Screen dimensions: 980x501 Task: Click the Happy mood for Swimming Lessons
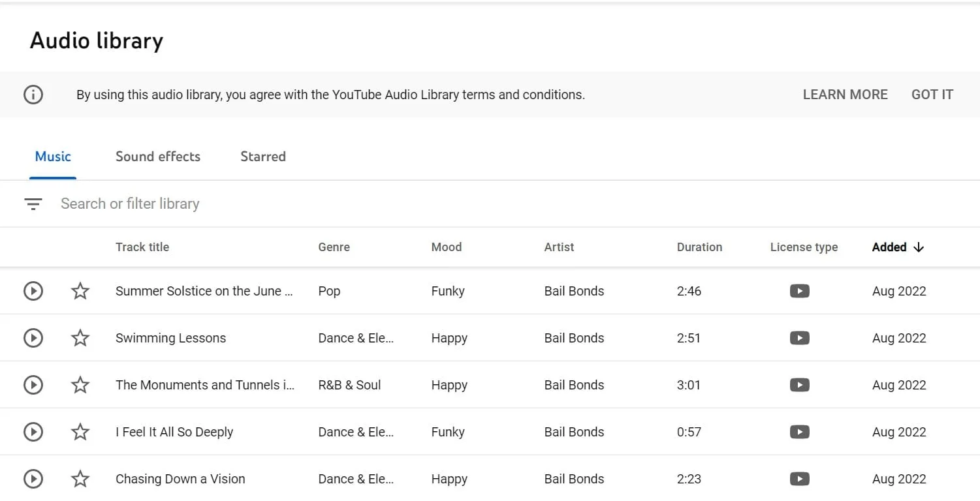(x=450, y=338)
